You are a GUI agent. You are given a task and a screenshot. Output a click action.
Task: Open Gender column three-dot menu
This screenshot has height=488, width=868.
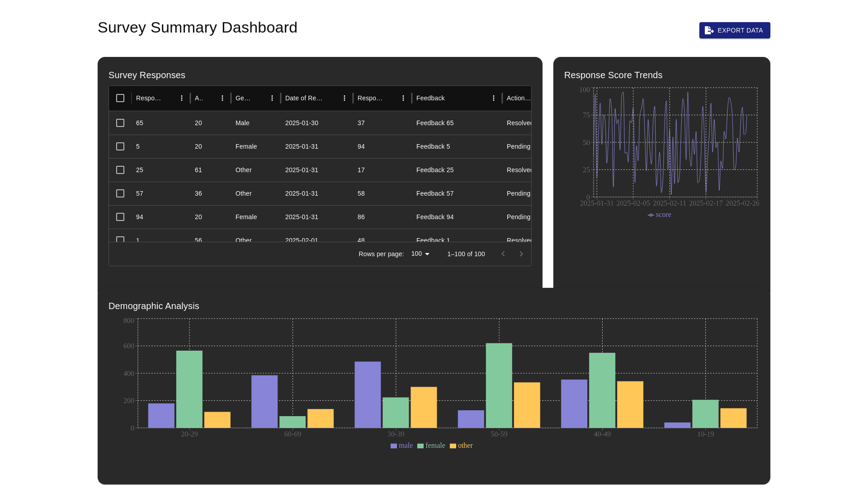272,98
